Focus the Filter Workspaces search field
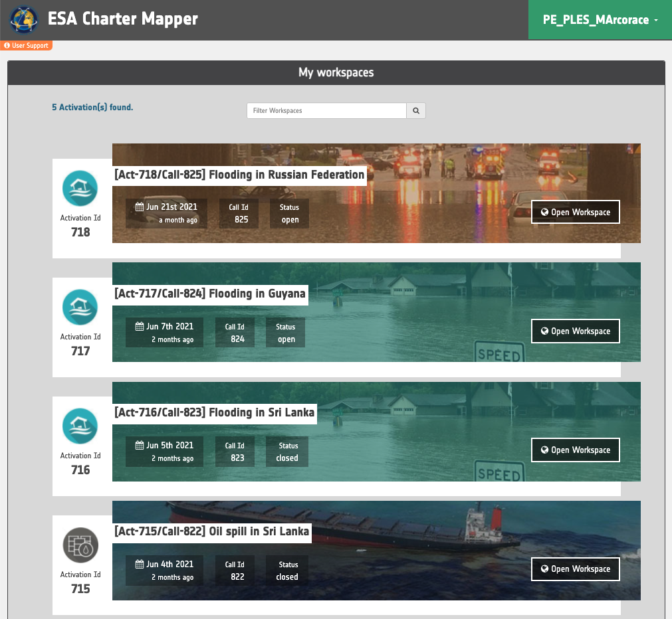Image resolution: width=672 pixels, height=619 pixels. click(326, 110)
